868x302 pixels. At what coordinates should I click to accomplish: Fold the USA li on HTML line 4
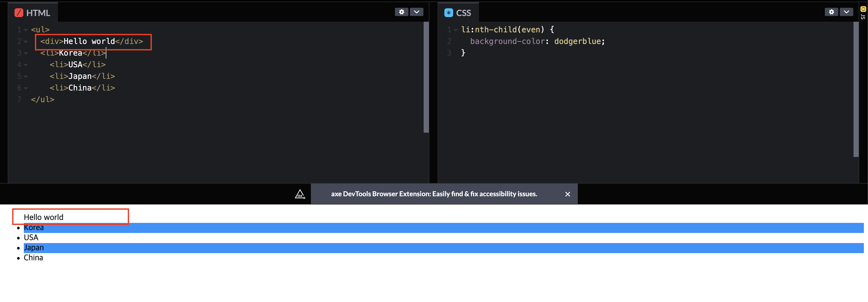coord(26,65)
